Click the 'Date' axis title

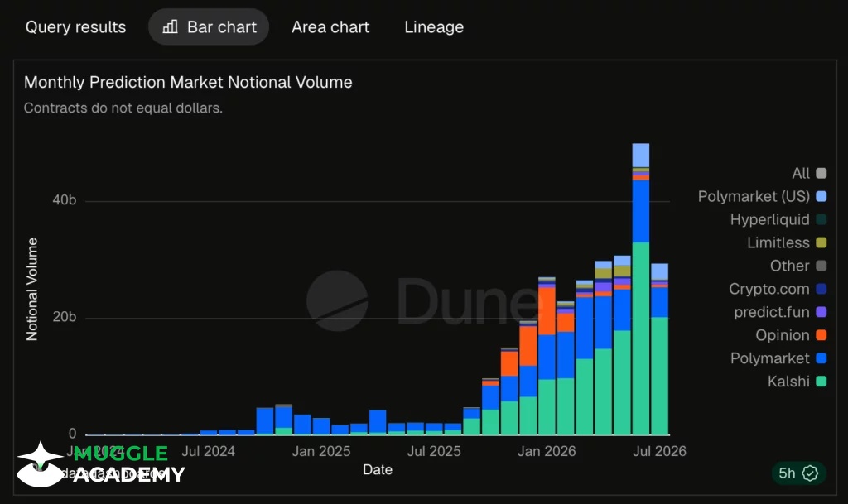pos(378,469)
